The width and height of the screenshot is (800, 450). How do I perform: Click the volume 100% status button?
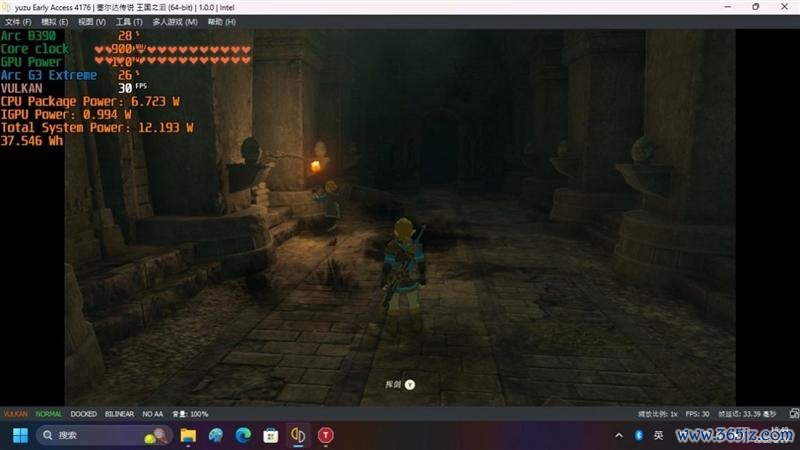point(190,414)
